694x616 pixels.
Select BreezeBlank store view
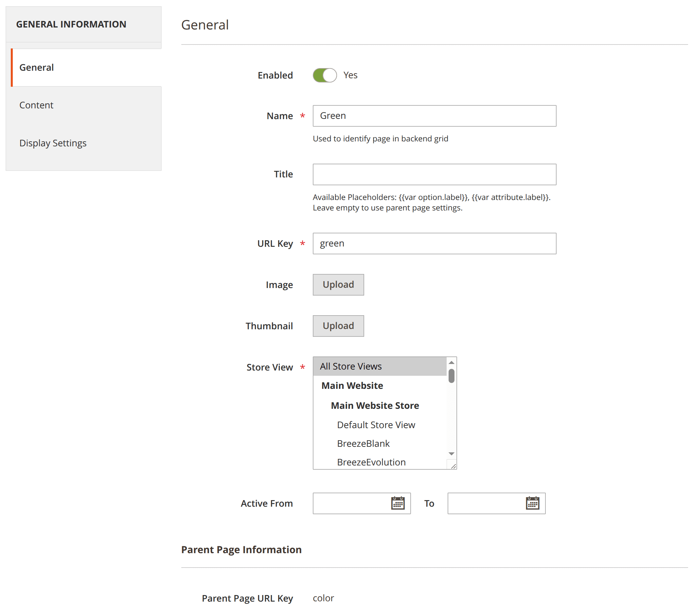(x=363, y=443)
